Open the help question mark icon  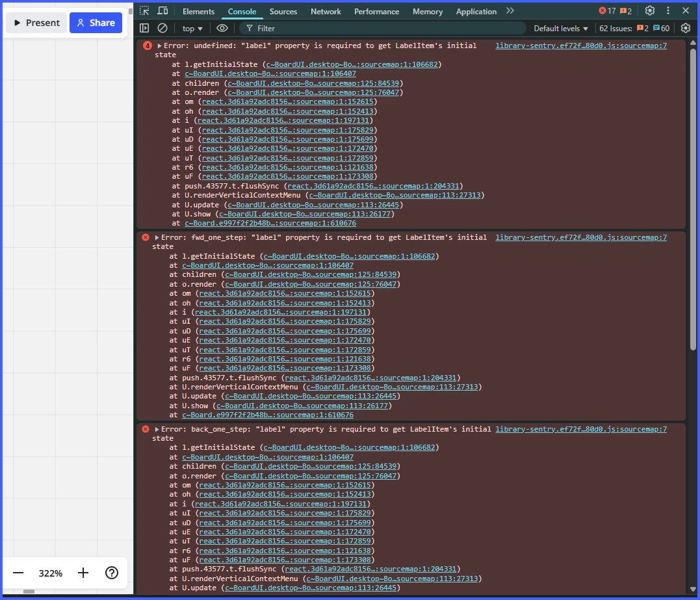click(x=112, y=573)
